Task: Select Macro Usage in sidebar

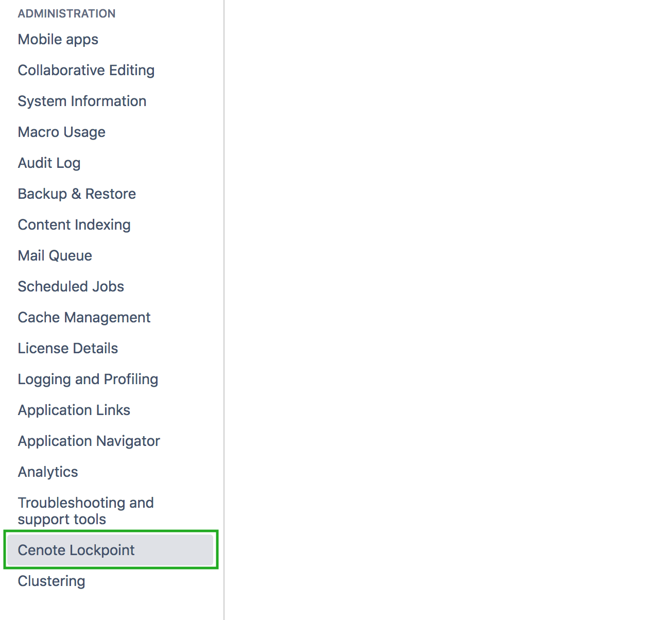Action: (61, 132)
